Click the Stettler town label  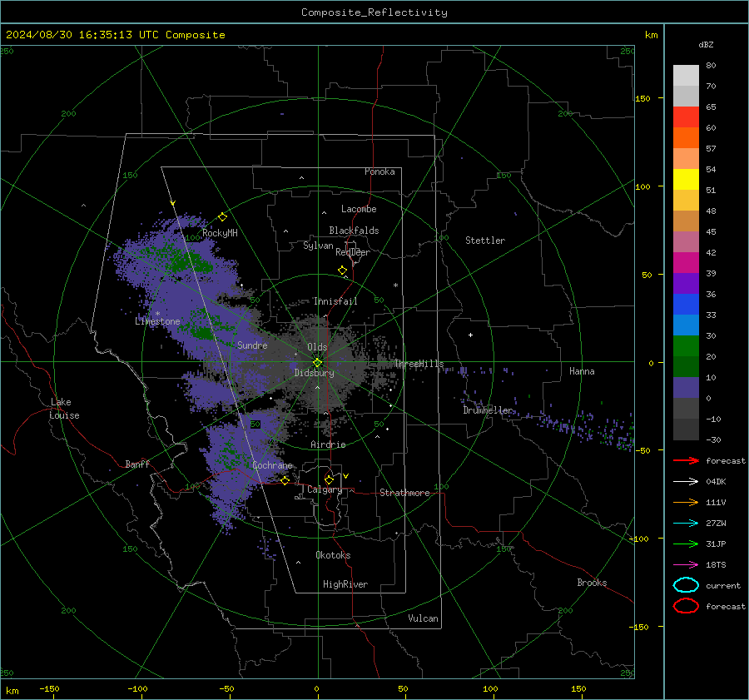pyautogui.click(x=485, y=241)
